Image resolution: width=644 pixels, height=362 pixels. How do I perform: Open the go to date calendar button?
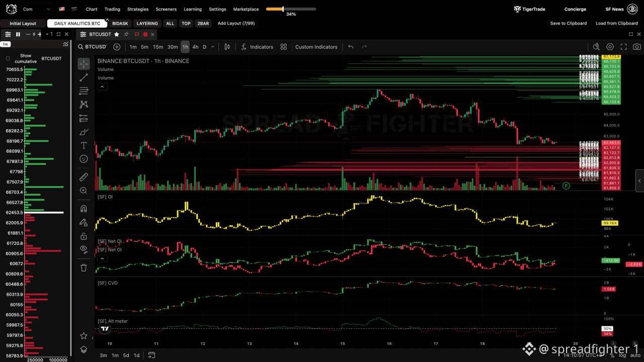[x=151, y=355]
